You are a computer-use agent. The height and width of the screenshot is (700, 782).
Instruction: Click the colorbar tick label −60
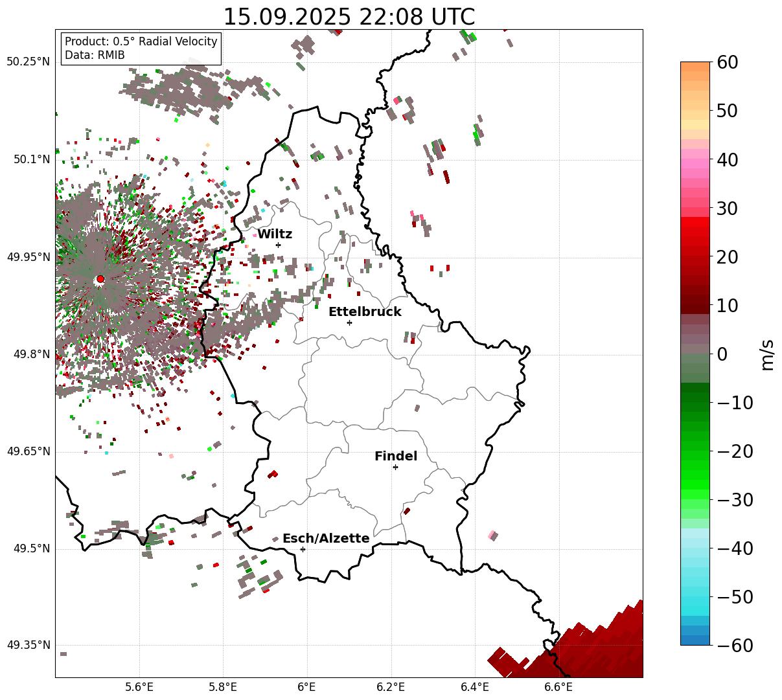coord(735,646)
